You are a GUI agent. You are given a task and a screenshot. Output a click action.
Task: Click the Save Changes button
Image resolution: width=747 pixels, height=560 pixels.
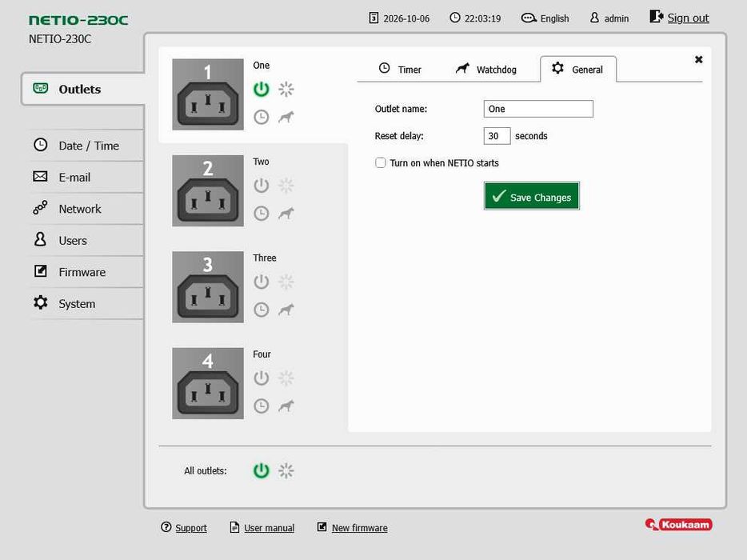coord(532,196)
